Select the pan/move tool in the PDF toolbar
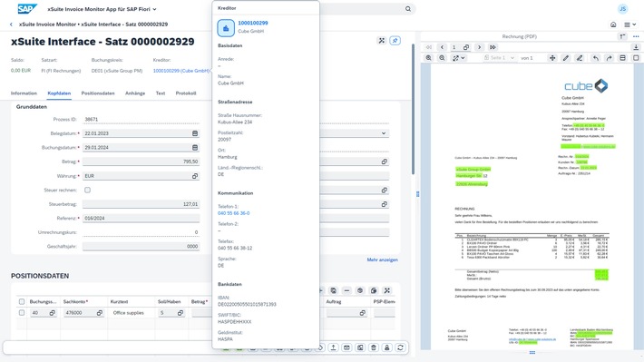644x362 pixels. pos(552,58)
